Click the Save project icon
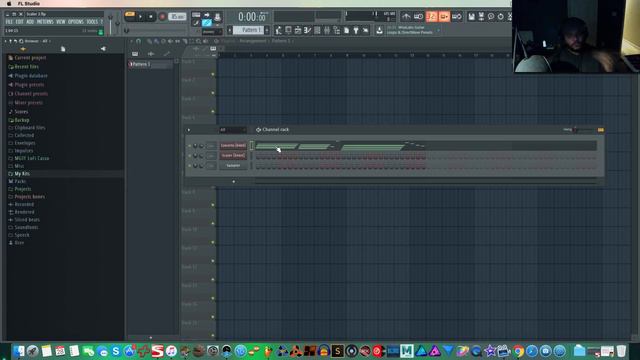640x360 pixels. 471,17
